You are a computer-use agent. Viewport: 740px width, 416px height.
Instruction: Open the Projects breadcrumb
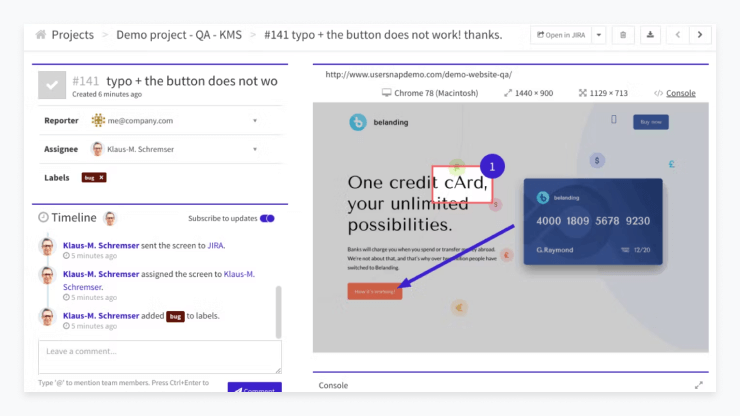click(x=73, y=34)
